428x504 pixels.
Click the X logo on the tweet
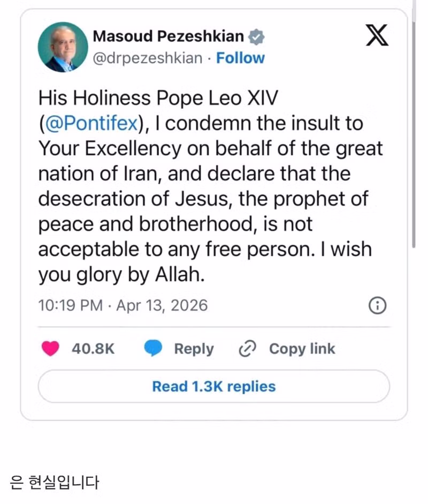[378, 36]
